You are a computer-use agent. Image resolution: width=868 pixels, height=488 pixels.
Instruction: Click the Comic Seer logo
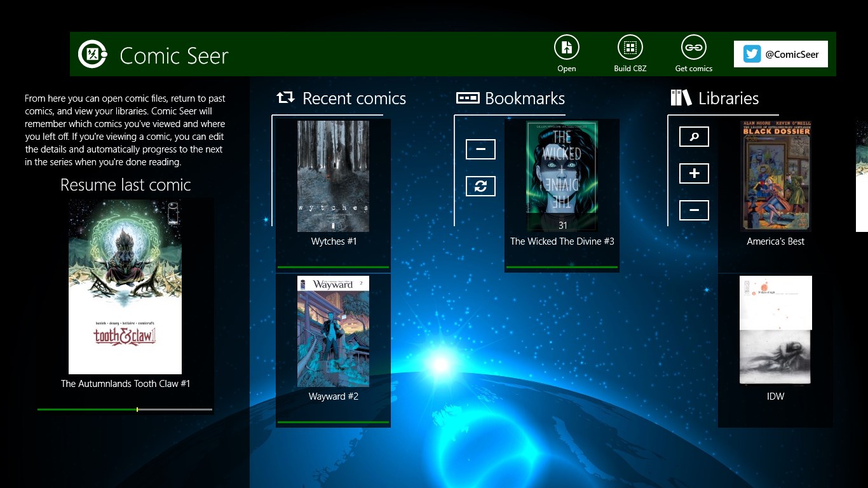(93, 54)
